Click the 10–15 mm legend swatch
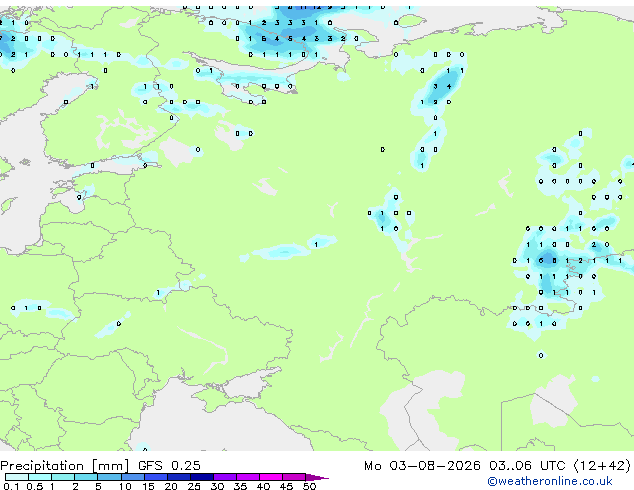Viewport: 634px width, 490px height. click(132, 477)
